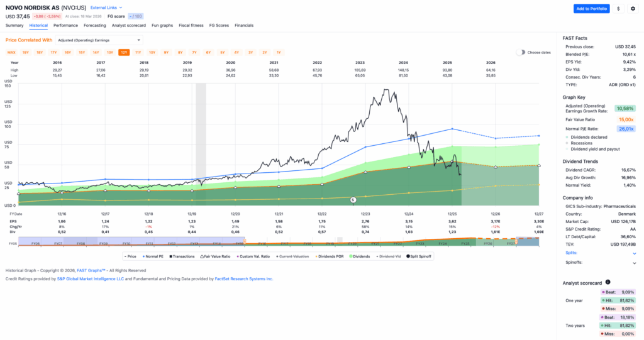Viewport: 644px width, 340px height.
Task: Click the One year Hit 81,82% badge
Action: pyautogui.click(x=618, y=300)
